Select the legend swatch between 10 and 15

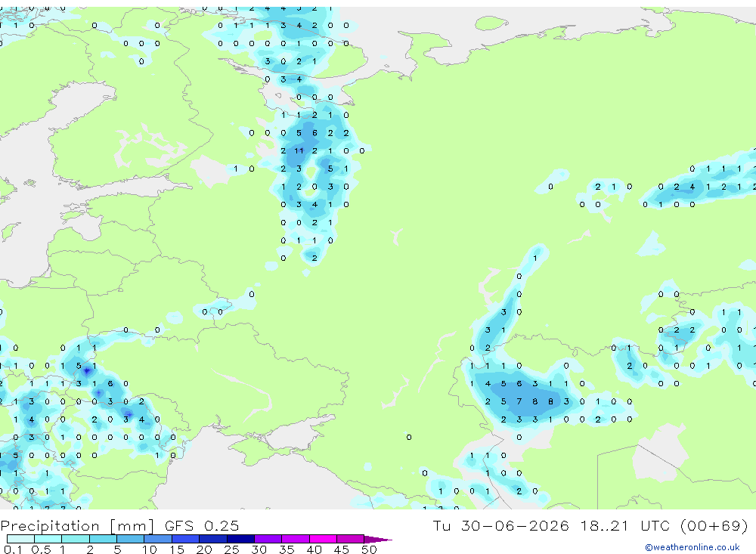coord(158,539)
